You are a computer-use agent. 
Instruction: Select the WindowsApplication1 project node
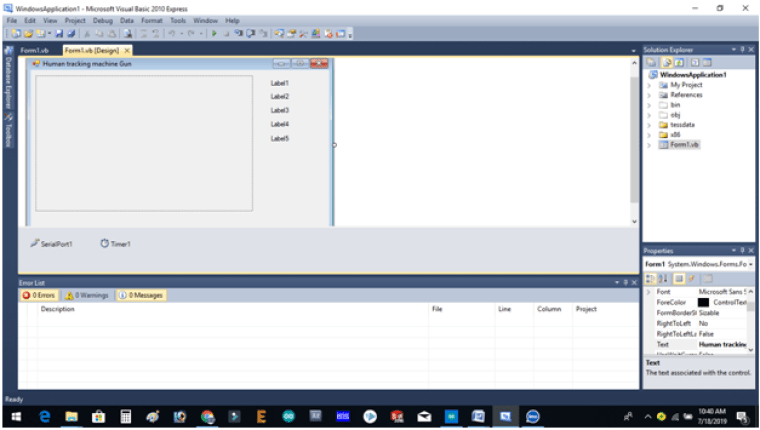point(693,75)
